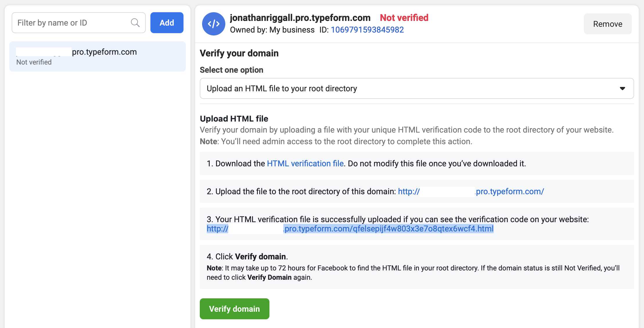Open the verification option dropdown

point(417,88)
